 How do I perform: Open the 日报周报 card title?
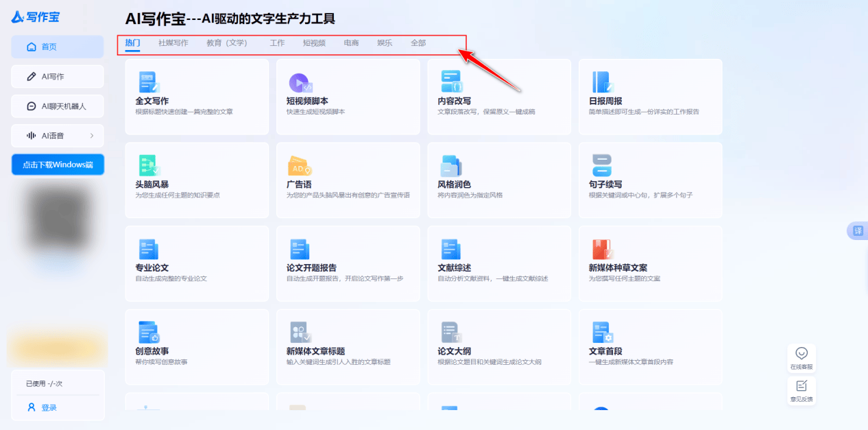tap(605, 101)
